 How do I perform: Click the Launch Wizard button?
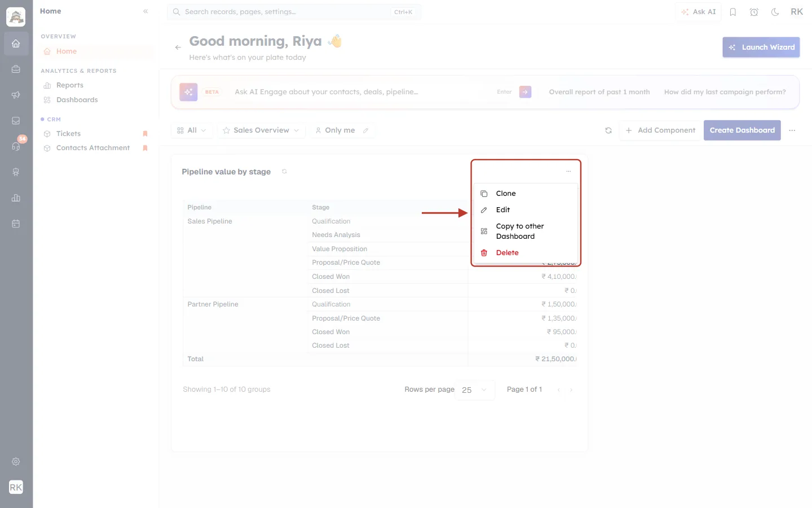coord(761,47)
